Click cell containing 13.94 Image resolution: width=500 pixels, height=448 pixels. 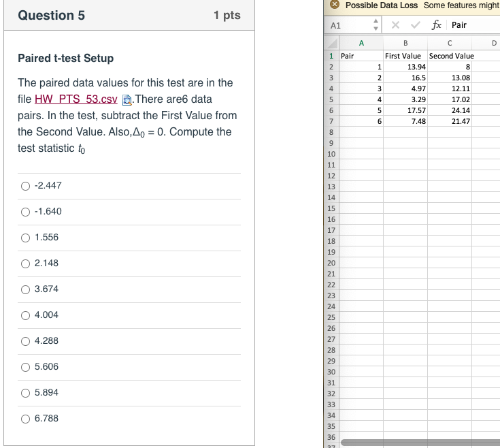coord(405,67)
